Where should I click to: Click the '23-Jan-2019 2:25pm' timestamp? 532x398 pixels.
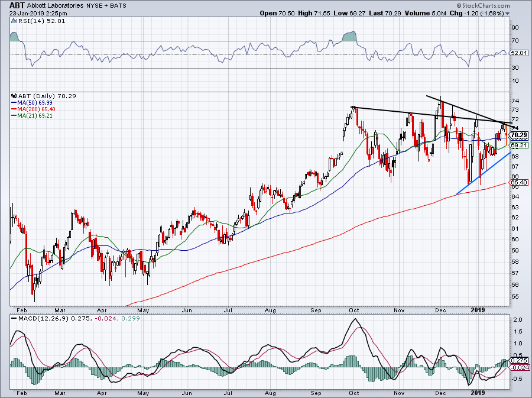(x=38, y=14)
